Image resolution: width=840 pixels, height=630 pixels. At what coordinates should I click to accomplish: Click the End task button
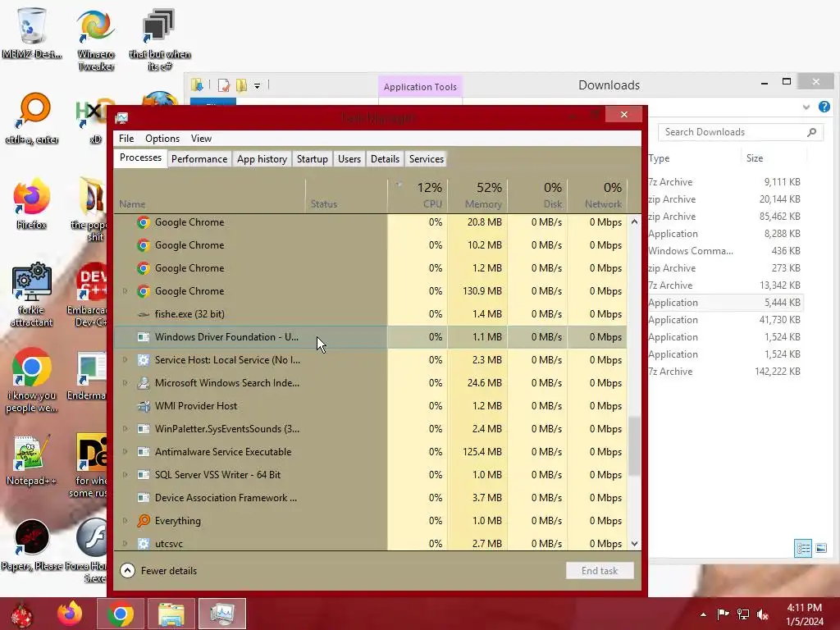(x=600, y=571)
